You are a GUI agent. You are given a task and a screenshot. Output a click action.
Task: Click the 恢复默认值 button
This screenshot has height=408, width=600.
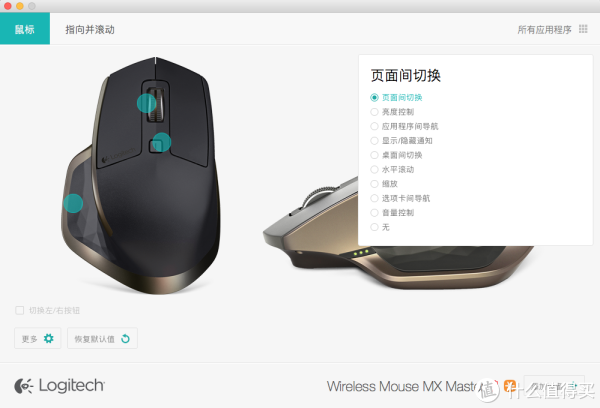pos(102,338)
